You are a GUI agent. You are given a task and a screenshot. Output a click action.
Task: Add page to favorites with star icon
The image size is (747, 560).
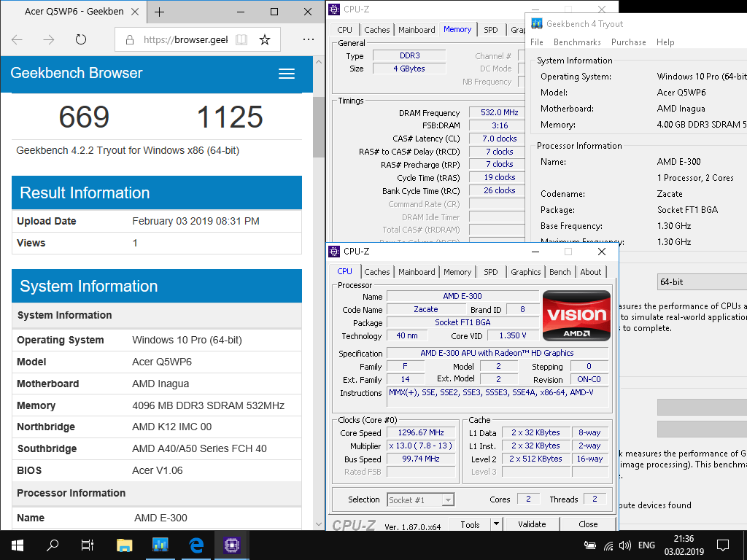click(265, 39)
